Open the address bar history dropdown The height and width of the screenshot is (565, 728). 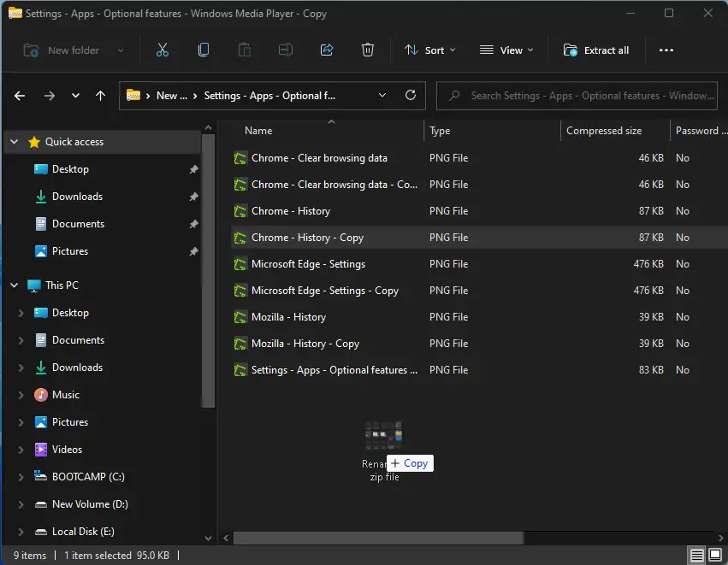click(x=382, y=96)
